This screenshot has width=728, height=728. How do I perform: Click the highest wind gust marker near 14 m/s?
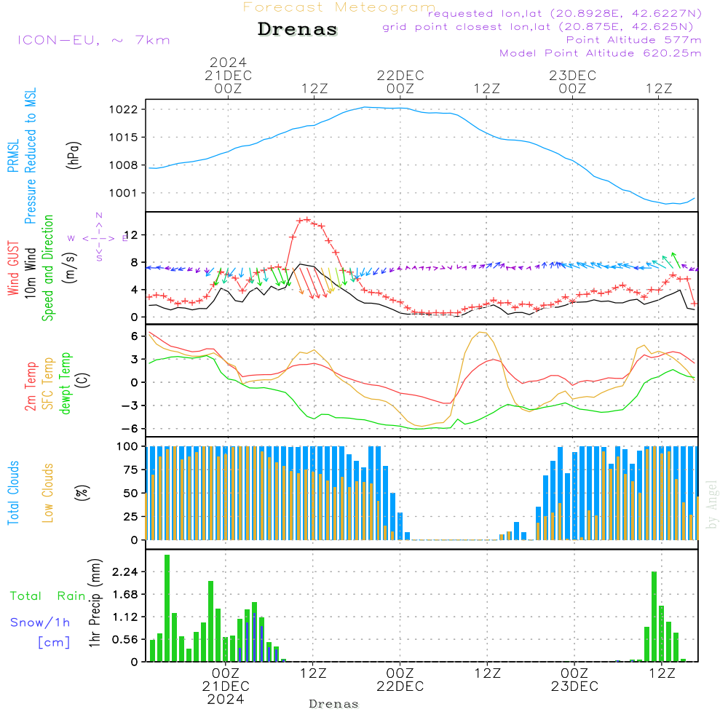coord(307,219)
